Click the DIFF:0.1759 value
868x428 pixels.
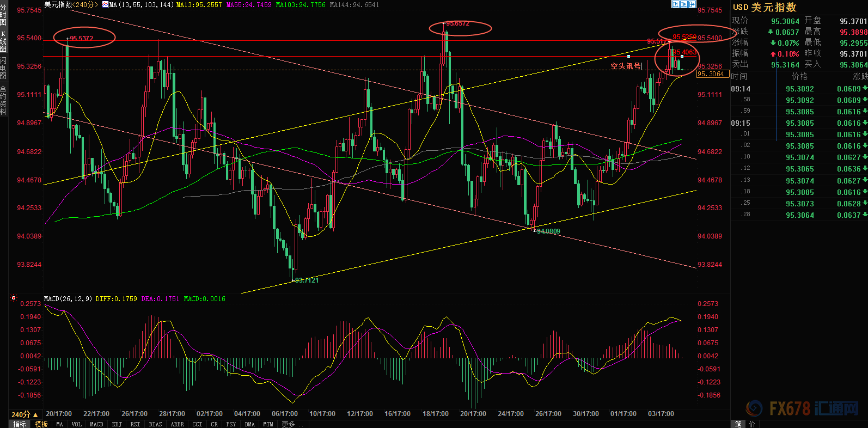pos(116,299)
